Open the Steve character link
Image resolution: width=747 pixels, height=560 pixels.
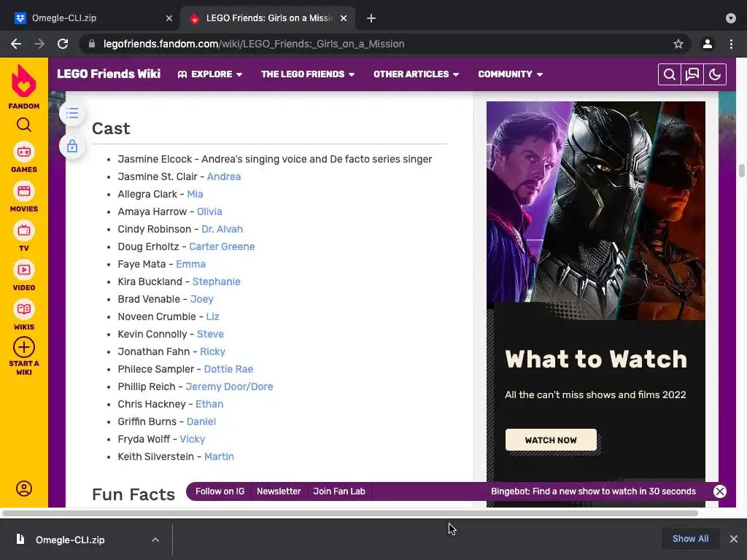(210, 334)
